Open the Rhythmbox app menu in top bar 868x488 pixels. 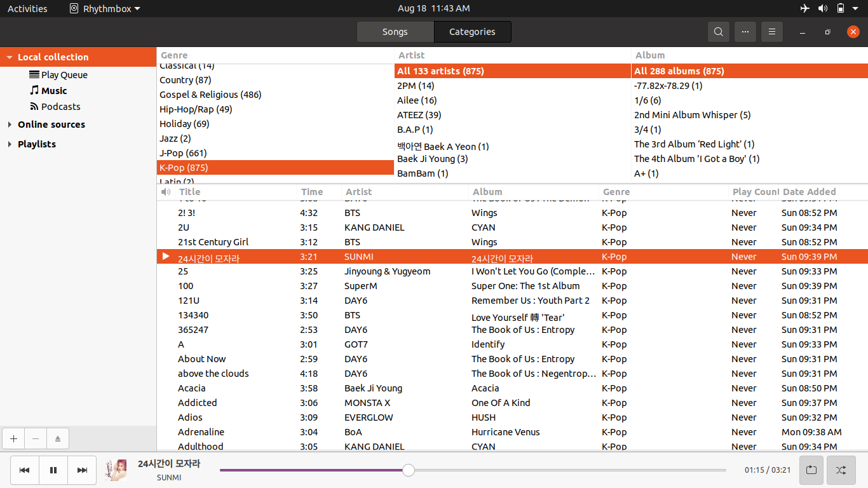pyautogui.click(x=105, y=8)
